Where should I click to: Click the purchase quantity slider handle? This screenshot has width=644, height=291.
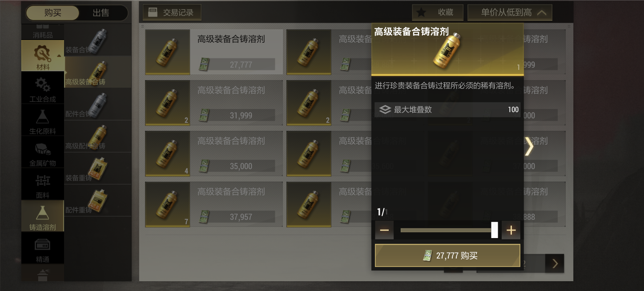(x=495, y=230)
